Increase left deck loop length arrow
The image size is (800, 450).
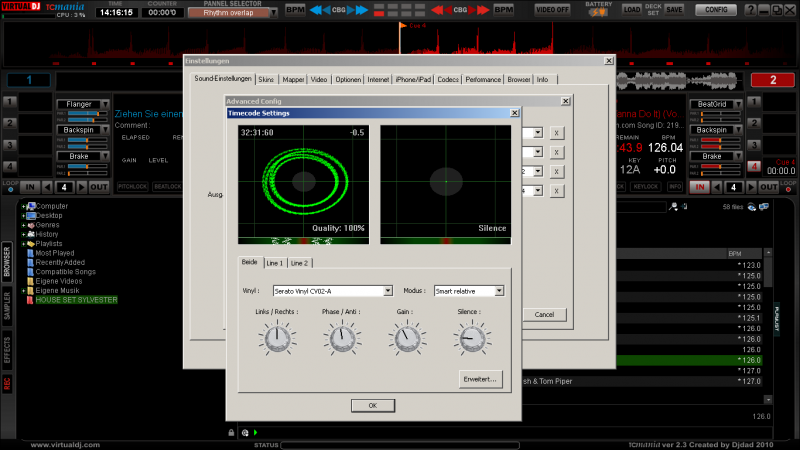81,187
